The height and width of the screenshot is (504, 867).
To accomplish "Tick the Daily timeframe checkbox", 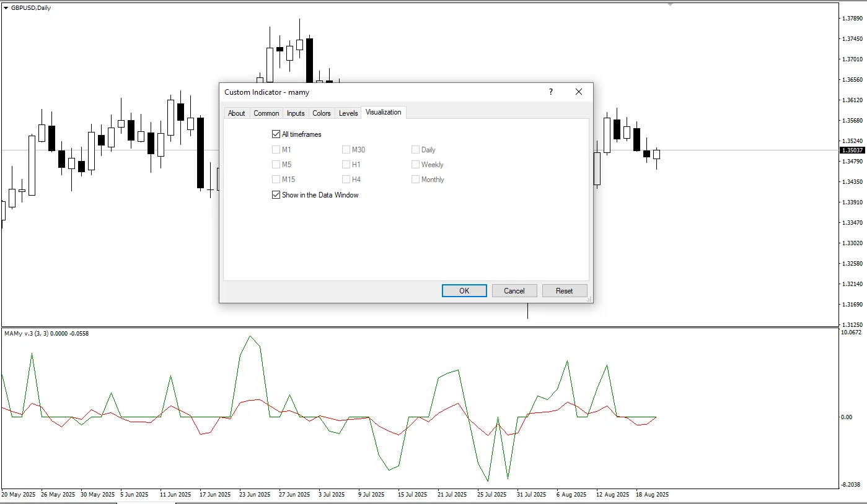I will point(416,150).
